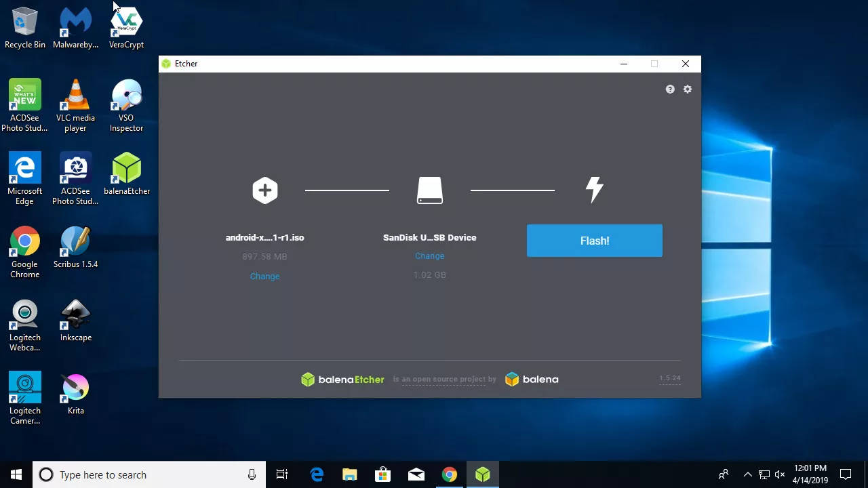Open Microsoft Store from taskbar

click(x=382, y=474)
